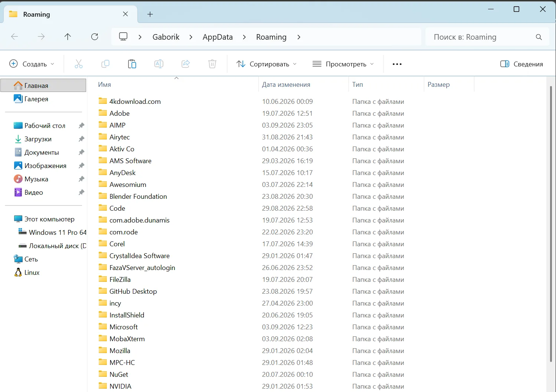Viewport: 556px width, 392px height.
Task: Open Документы in quick access
Action: coord(42,152)
